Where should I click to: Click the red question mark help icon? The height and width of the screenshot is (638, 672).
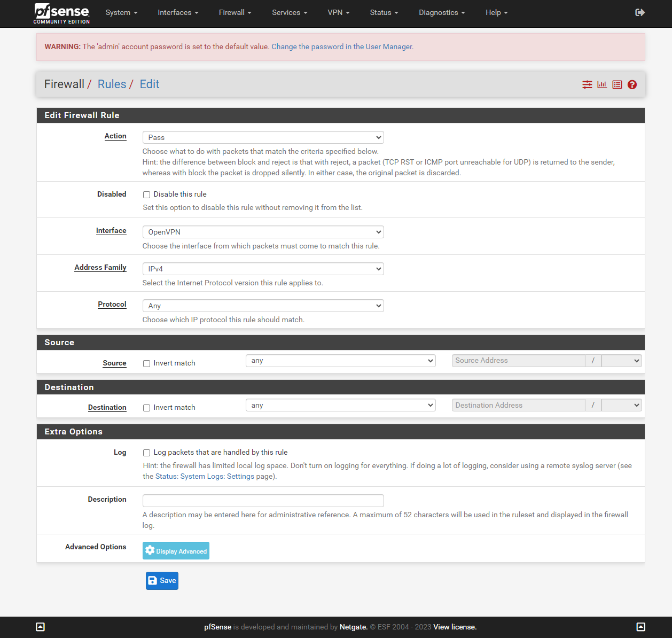click(x=632, y=84)
